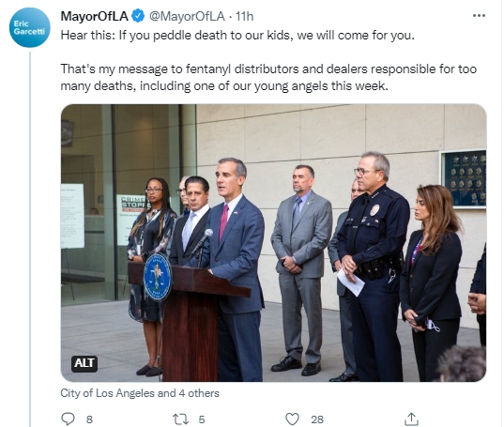Click the vertical thread line below avatar

[x=30, y=239]
